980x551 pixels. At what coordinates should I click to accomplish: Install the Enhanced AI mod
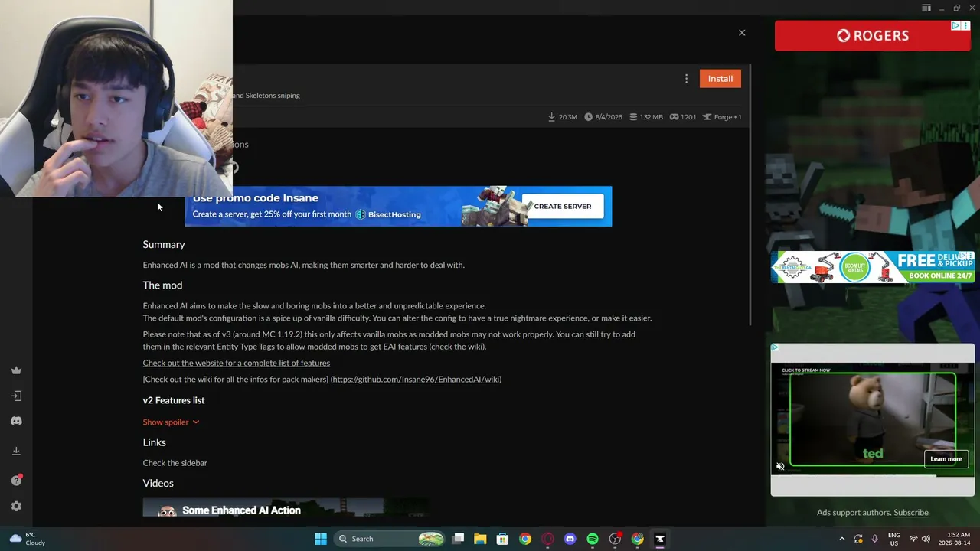click(x=720, y=79)
